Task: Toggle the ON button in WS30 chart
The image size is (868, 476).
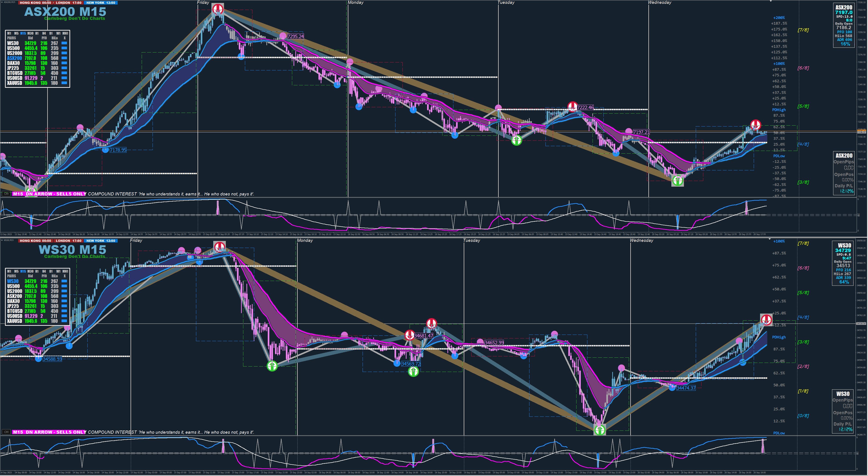Action: pos(6,432)
